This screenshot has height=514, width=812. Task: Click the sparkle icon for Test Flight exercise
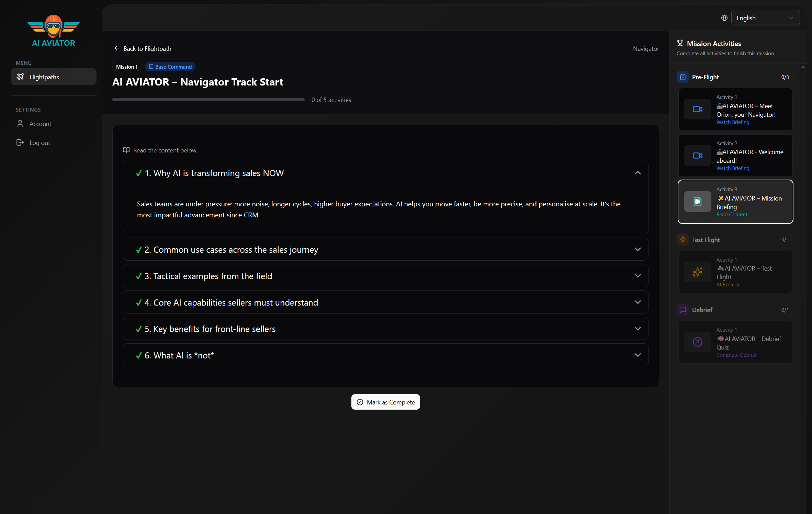697,272
